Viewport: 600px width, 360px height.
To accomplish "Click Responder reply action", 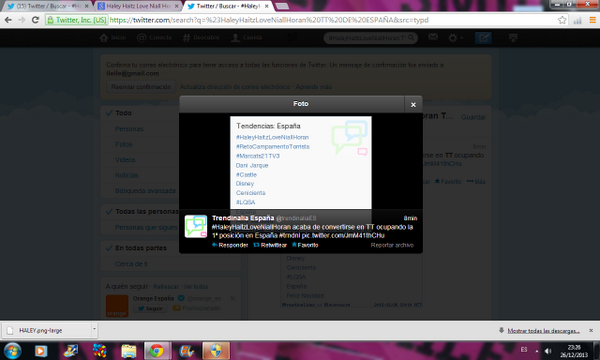I will [x=230, y=245].
